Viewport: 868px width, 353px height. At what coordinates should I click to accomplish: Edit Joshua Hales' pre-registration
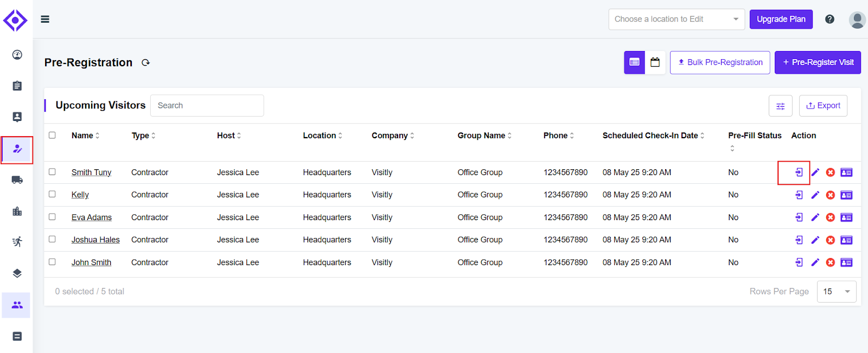pyautogui.click(x=815, y=240)
